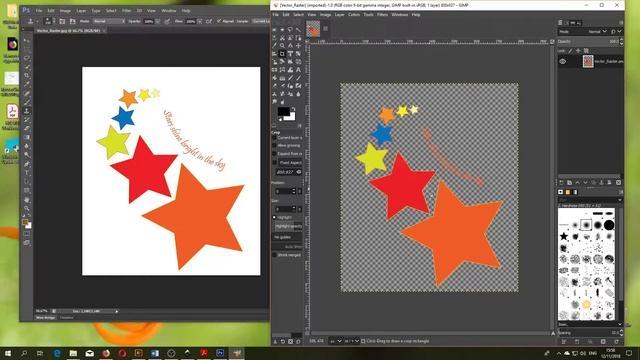Select Photoshop's Hand tool
The height and width of the screenshot is (360, 640).
[x=27, y=200]
